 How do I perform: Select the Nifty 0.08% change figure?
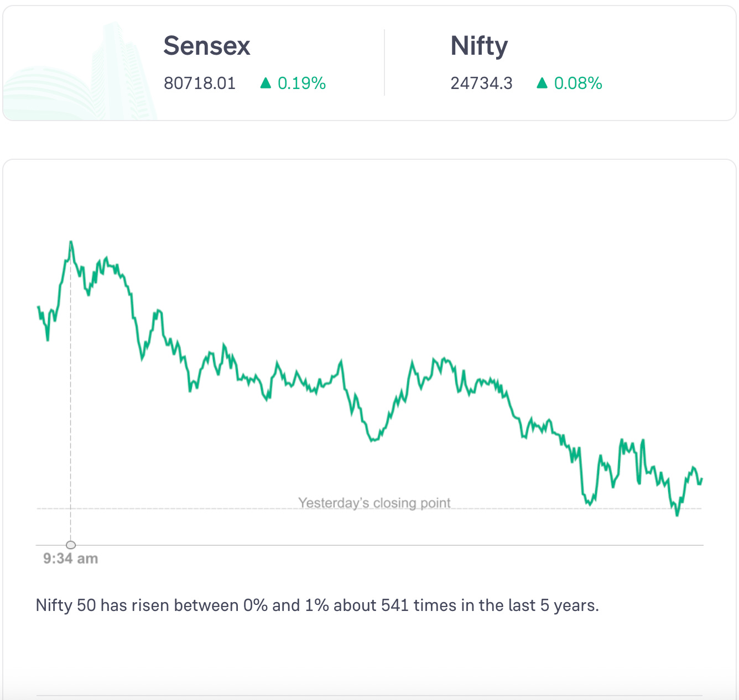click(578, 83)
